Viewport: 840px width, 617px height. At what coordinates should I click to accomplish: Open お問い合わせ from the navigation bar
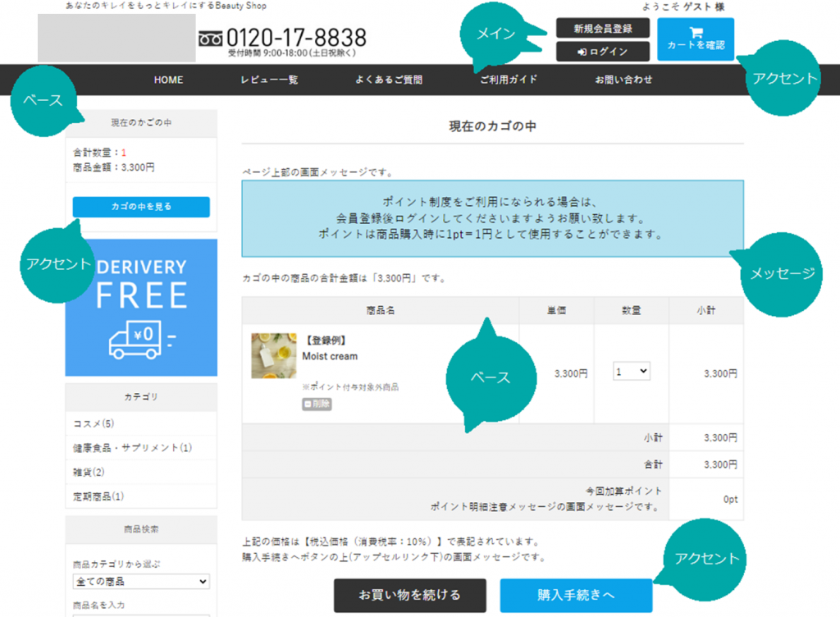[x=623, y=80]
